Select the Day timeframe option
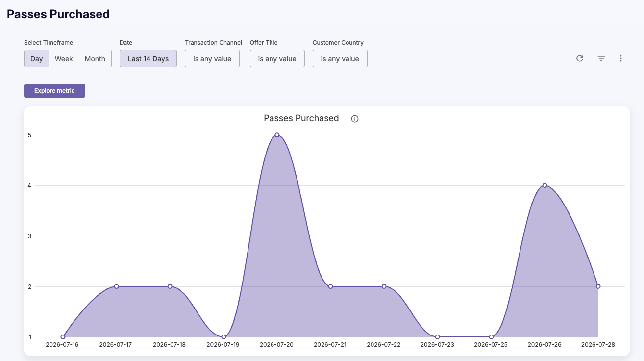The height and width of the screenshot is (361, 644). (x=37, y=59)
